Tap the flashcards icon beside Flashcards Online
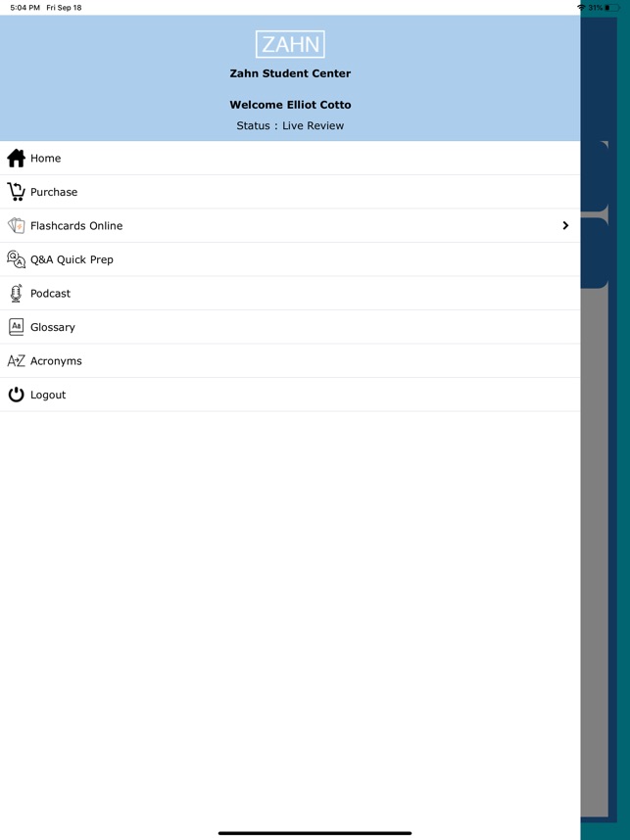The image size is (630, 840). (16, 225)
